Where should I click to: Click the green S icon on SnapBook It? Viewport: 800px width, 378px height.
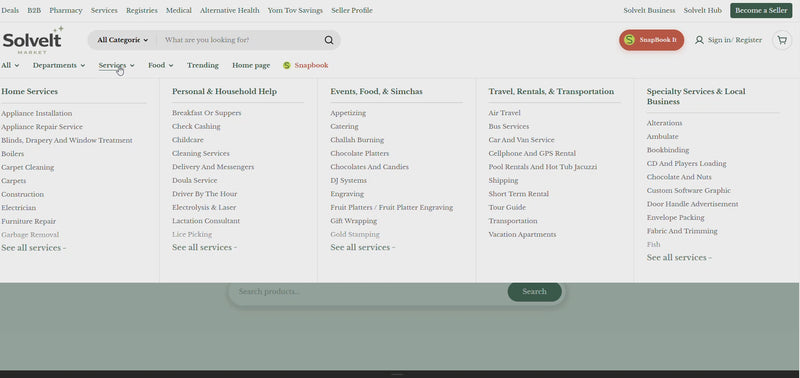[x=630, y=40]
